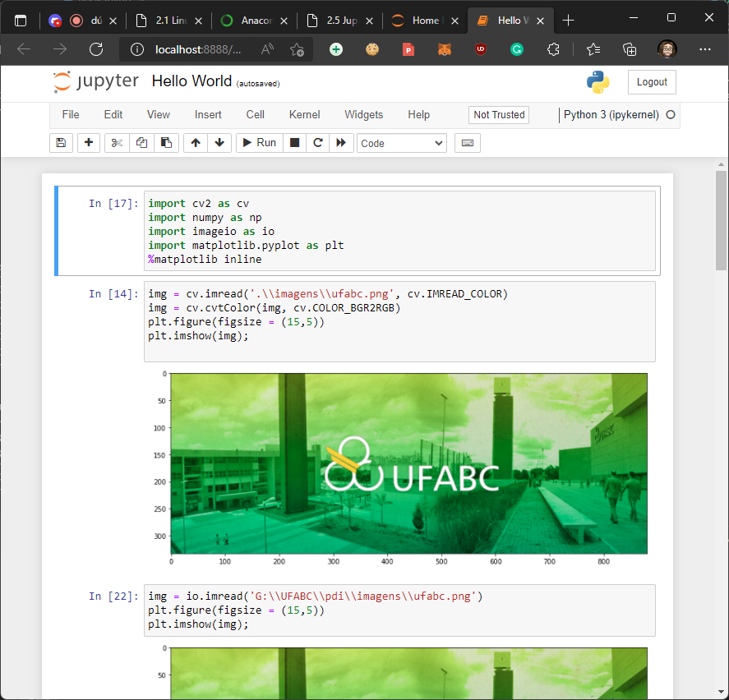Open the uBlock Origin extension

[x=481, y=49]
